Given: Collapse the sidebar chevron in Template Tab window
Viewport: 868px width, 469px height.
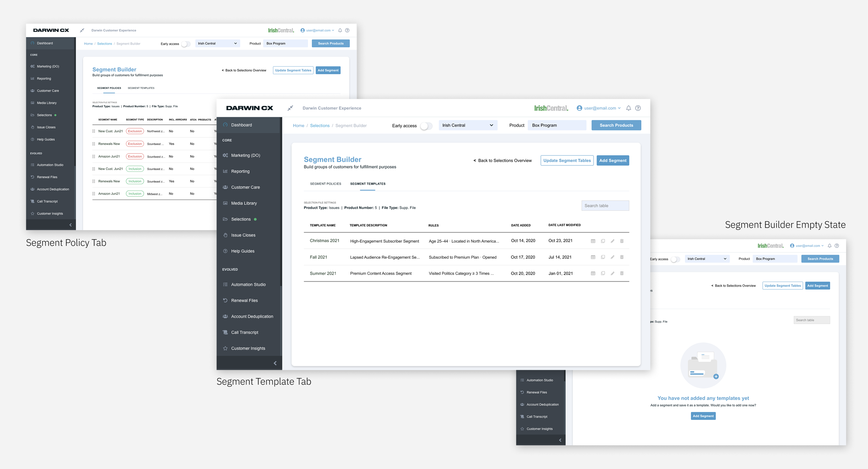Looking at the screenshot, I should (275, 363).
